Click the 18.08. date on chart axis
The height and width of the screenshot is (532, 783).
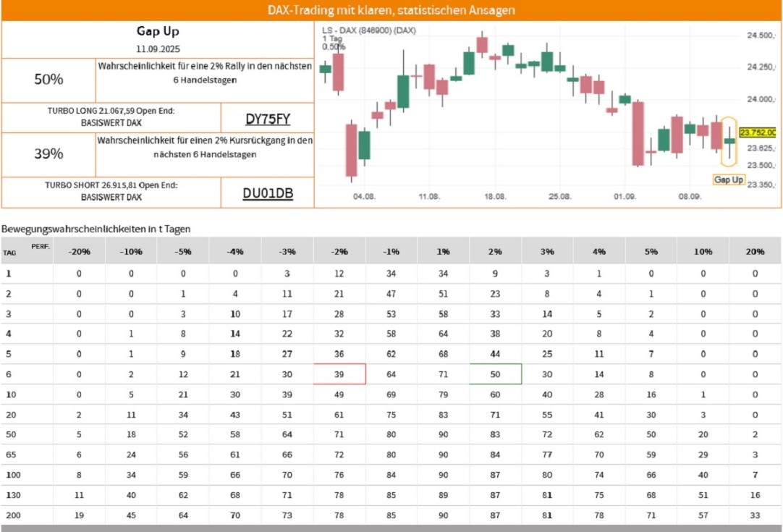coord(495,197)
